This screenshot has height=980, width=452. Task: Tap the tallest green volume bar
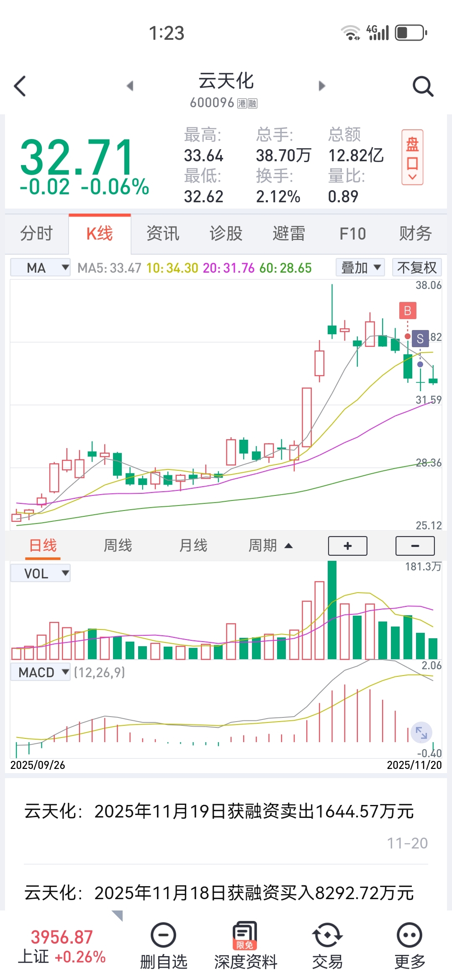(332, 610)
